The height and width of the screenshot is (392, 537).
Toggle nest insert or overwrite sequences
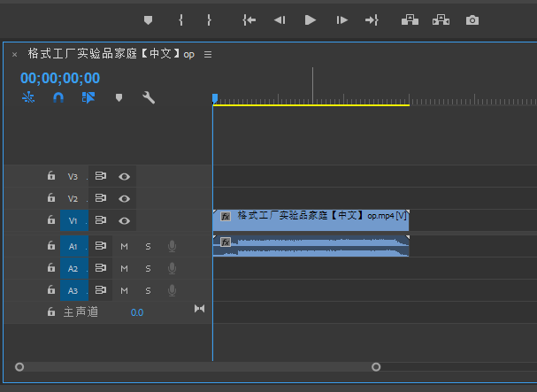(28, 97)
